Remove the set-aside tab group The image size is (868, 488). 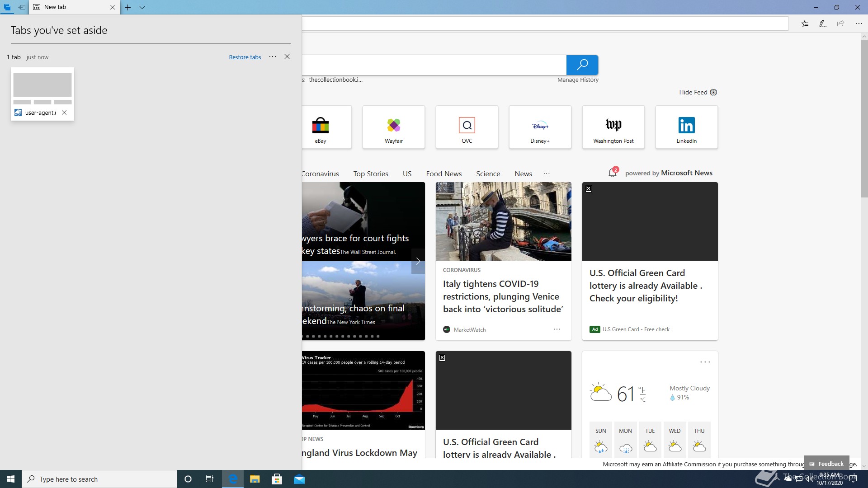coord(287,56)
